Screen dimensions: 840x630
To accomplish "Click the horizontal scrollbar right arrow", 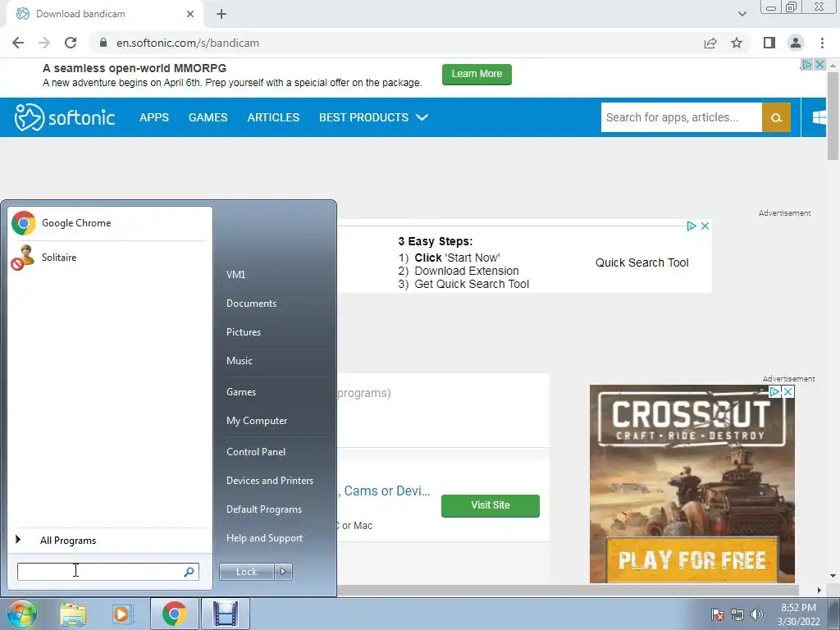I will tap(819, 590).
